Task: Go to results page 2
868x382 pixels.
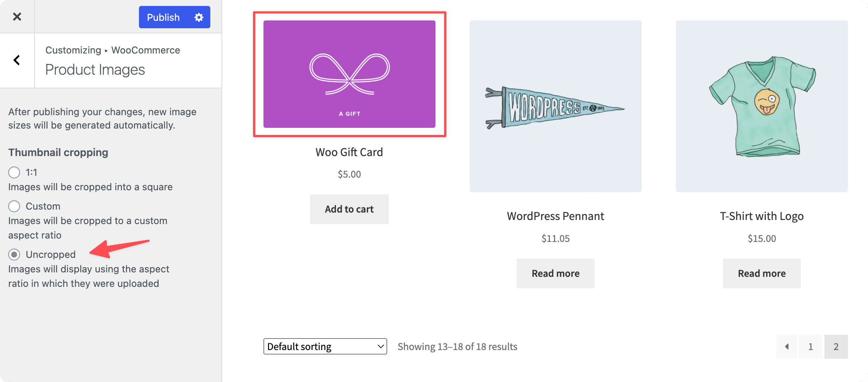Action: (x=836, y=346)
